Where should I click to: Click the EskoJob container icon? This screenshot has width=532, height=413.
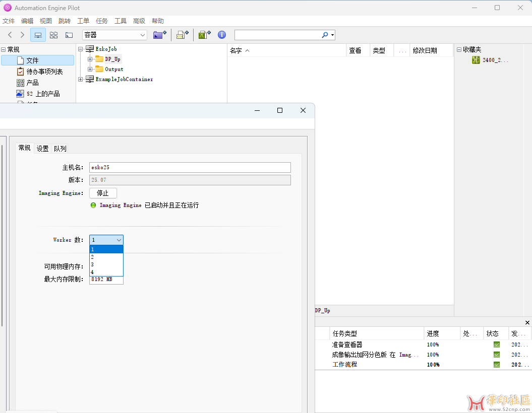tap(90, 49)
